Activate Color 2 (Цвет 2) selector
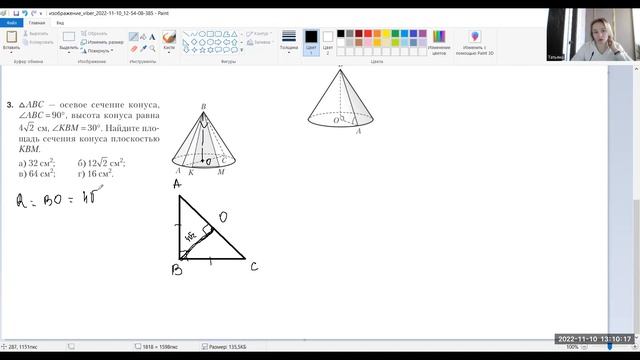640x360 pixels. [327, 42]
